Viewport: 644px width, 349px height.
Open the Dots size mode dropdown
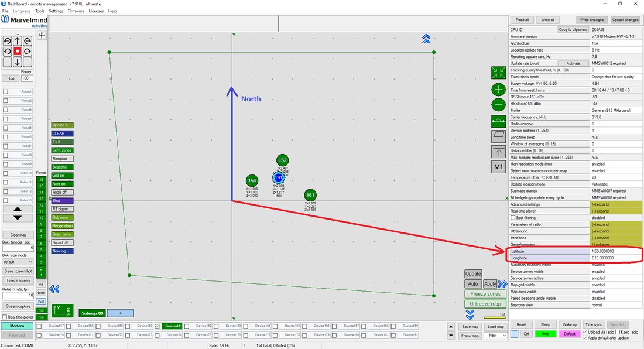[x=17, y=262]
